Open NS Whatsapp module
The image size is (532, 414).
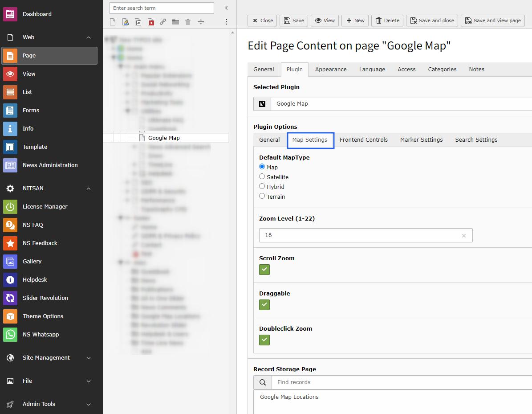tap(49, 335)
